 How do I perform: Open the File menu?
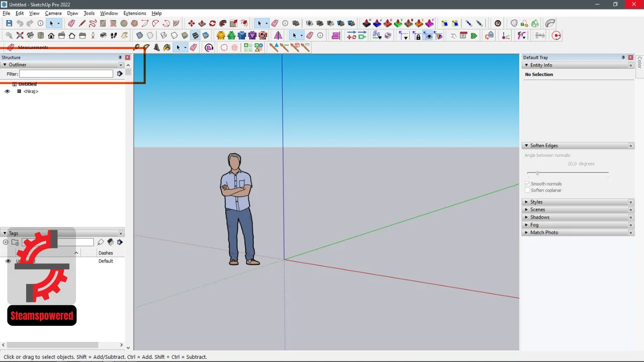(x=7, y=13)
